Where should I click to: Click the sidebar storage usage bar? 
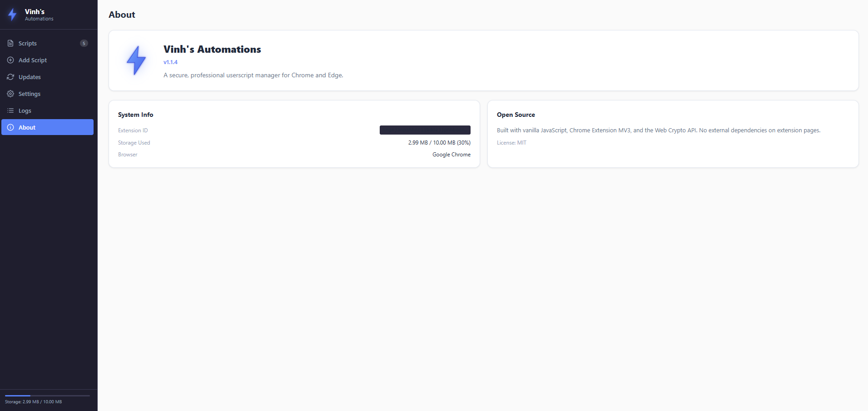(x=47, y=396)
